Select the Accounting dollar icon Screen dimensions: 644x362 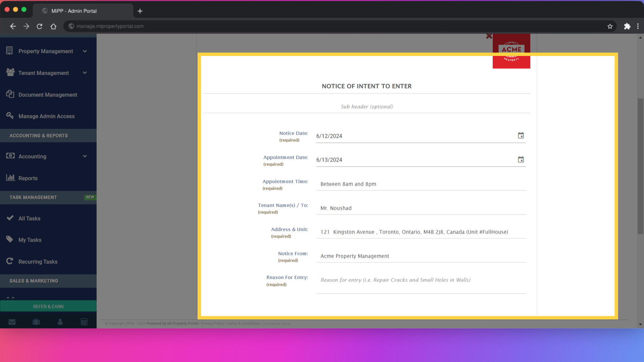click(10, 156)
